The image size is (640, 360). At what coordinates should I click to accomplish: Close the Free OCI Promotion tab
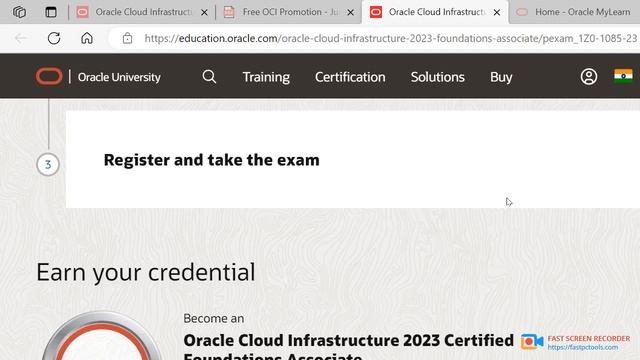(350, 13)
